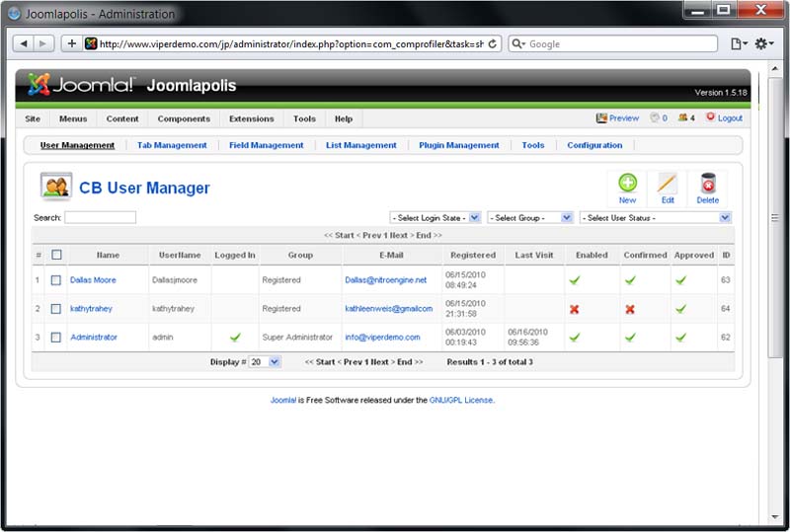Toggle Approved check for Administrator
Screen dimensions: 790x532
point(680,337)
